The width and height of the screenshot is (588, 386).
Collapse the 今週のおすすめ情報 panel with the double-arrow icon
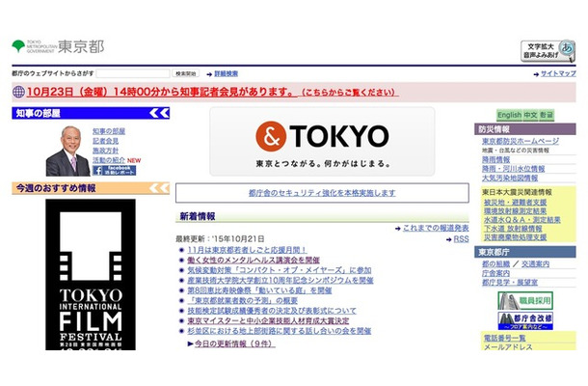[159, 188]
